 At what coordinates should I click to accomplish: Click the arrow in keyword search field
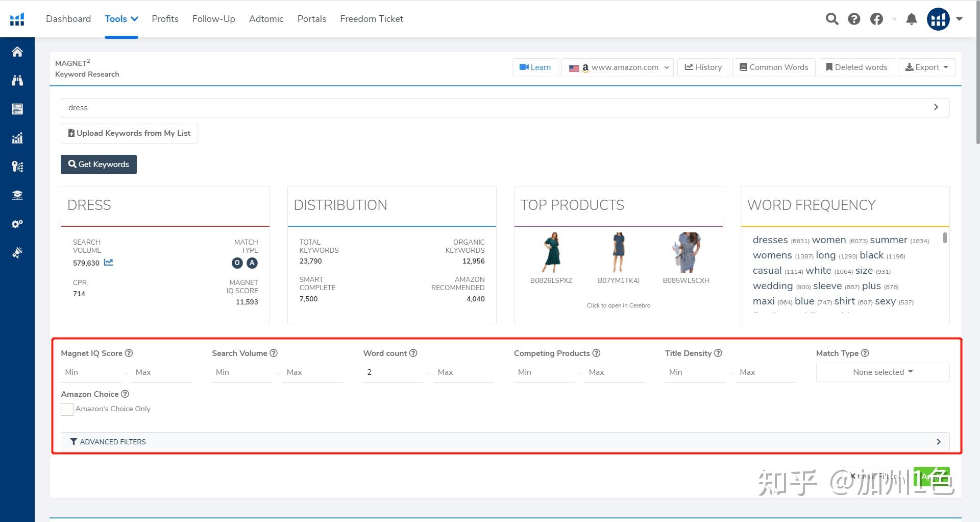point(936,107)
